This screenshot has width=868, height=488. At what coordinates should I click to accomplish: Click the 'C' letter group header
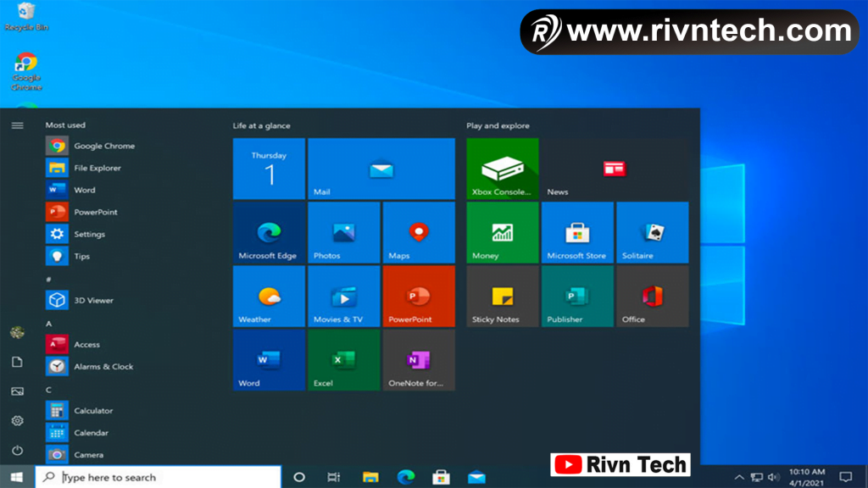click(x=48, y=390)
